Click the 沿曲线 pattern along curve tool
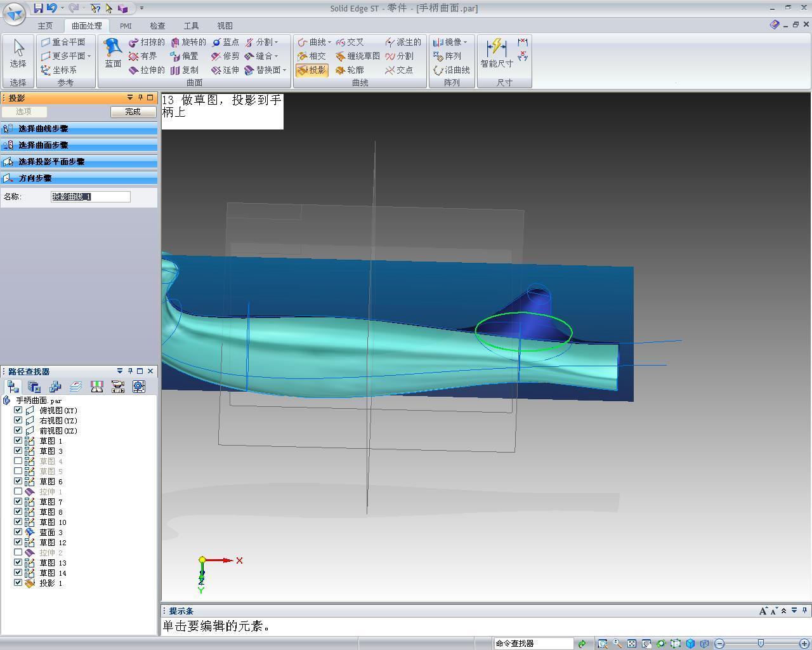Image resolution: width=812 pixels, height=650 pixels. pyautogui.click(x=452, y=70)
